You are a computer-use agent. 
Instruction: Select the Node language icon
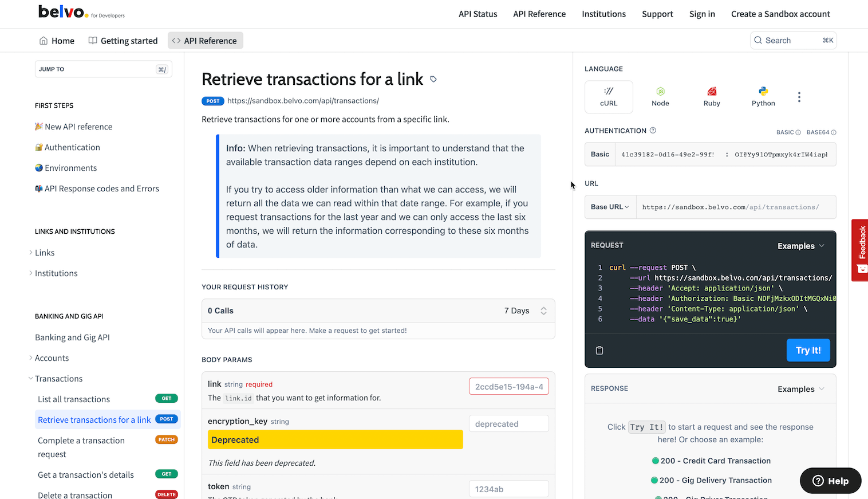660,97
